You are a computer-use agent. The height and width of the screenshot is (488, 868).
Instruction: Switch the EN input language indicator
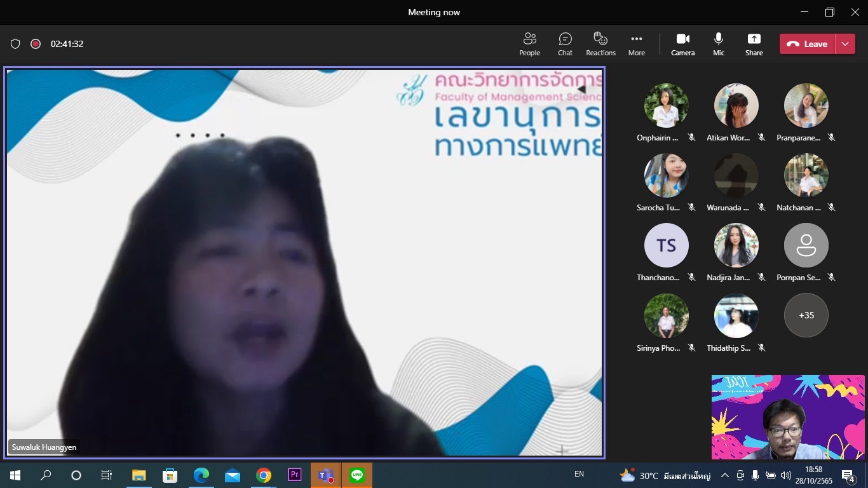(x=579, y=474)
